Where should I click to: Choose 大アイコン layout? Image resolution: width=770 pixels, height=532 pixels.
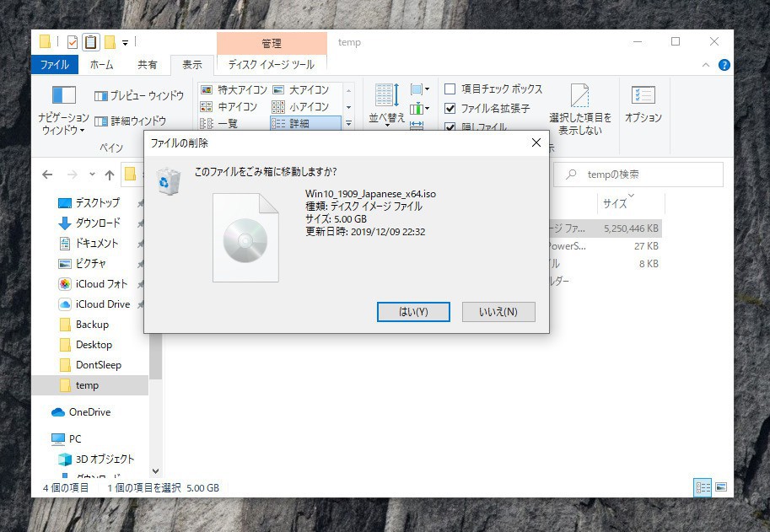(301, 90)
